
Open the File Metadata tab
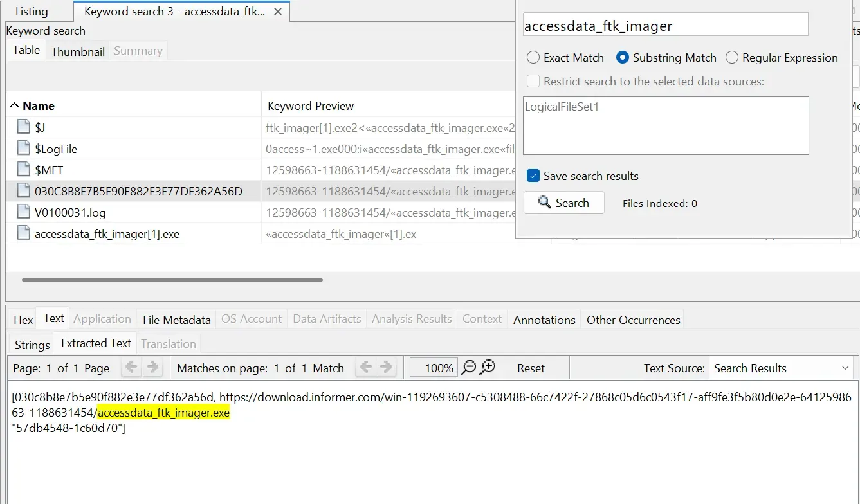[x=177, y=319]
